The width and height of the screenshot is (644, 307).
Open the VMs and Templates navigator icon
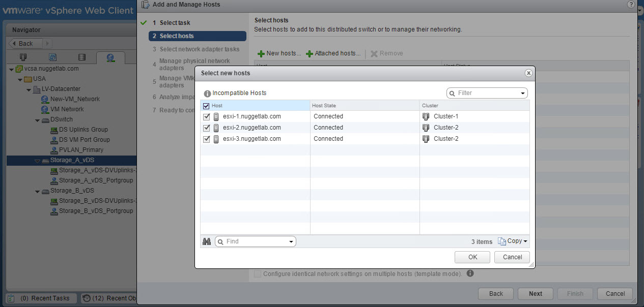[x=52, y=57]
